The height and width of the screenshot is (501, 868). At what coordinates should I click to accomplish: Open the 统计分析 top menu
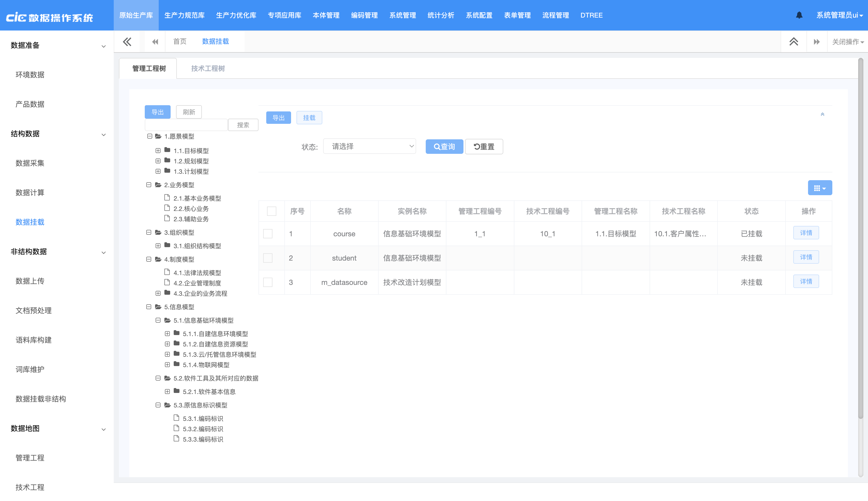(x=440, y=15)
